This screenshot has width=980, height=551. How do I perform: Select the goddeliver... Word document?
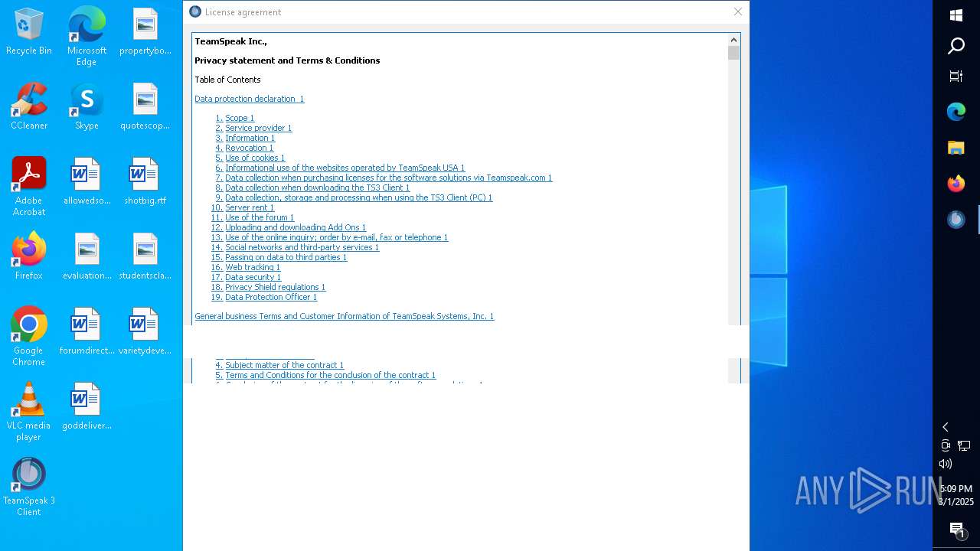87,406
